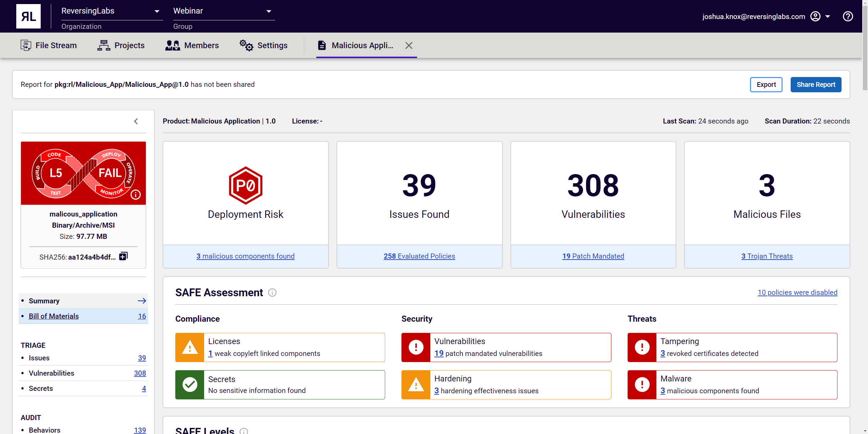868x434 pixels.
Task: Click the ReversingLabs RL logo
Action: (x=28, y=16)
